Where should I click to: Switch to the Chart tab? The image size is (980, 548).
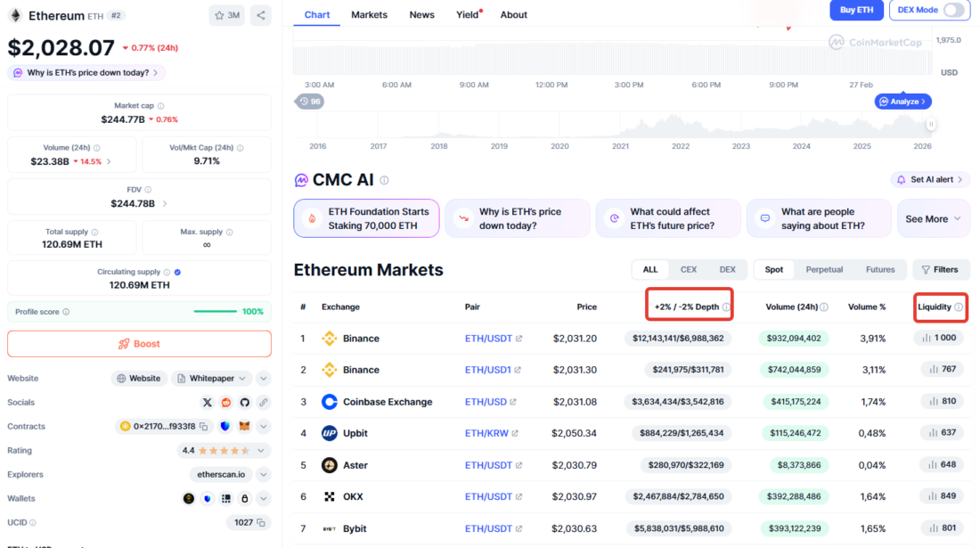317,14
